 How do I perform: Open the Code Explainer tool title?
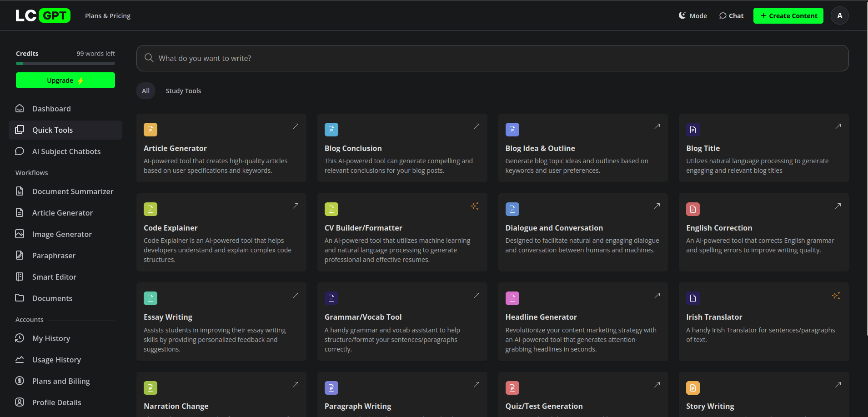(171, 228)
